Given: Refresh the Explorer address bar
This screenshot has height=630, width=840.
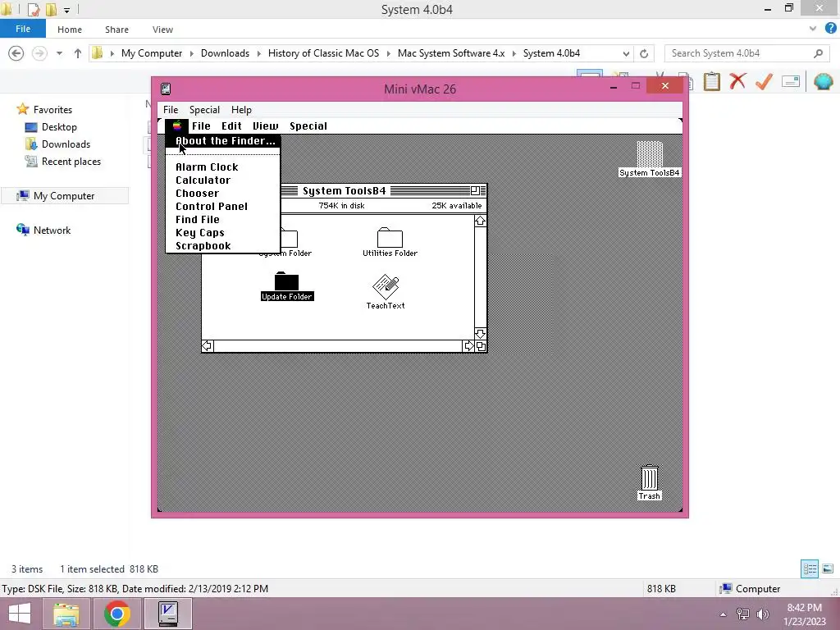Looking at the screenshot, I should coord(644,53).
